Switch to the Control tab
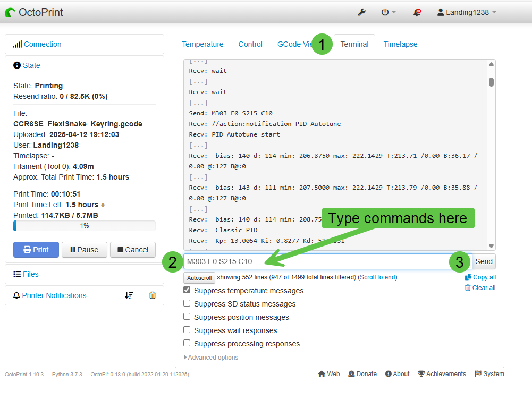The image size is (532, 399). click(250, 44)
